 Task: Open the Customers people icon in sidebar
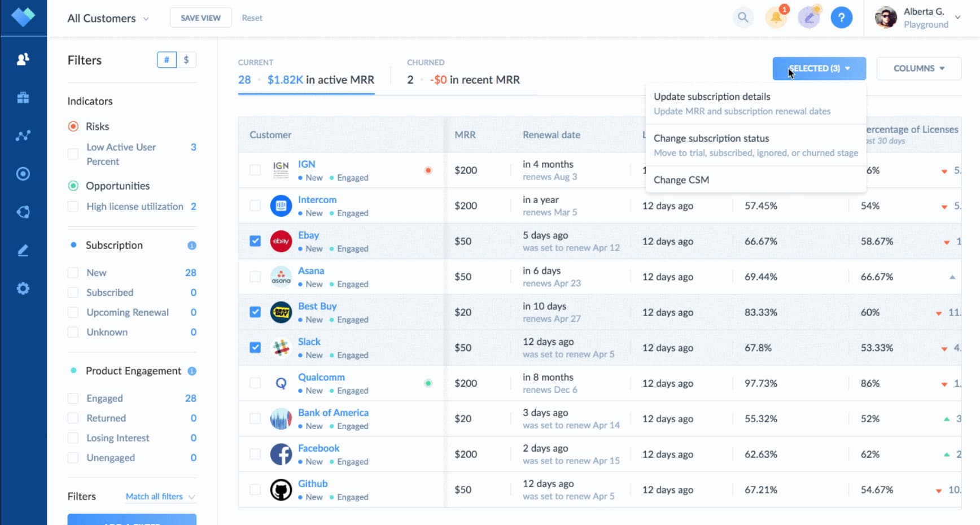(x=23, y=59)
